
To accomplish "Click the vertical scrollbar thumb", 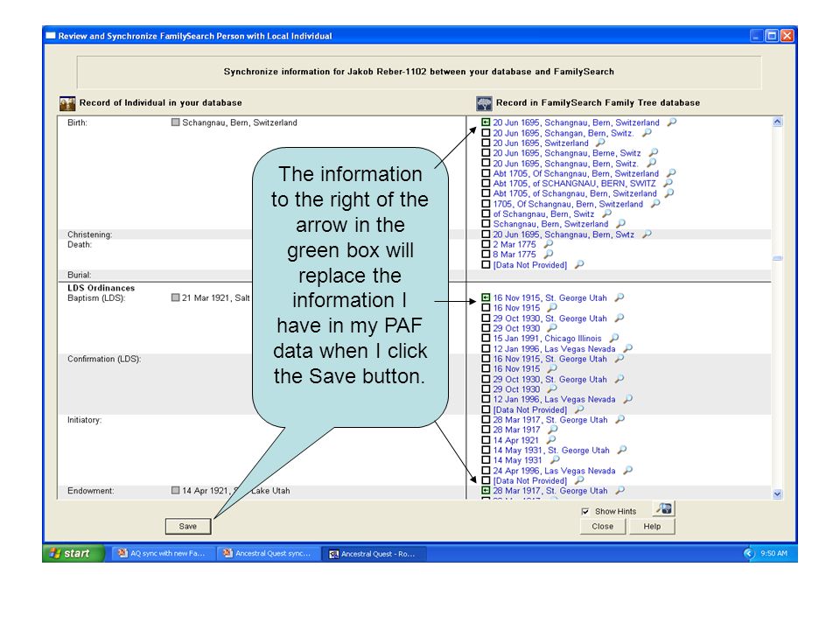I will tap(777, 258).
